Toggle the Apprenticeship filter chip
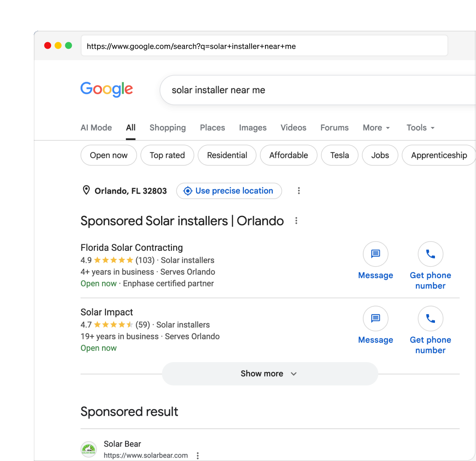 tap(439, 155)
